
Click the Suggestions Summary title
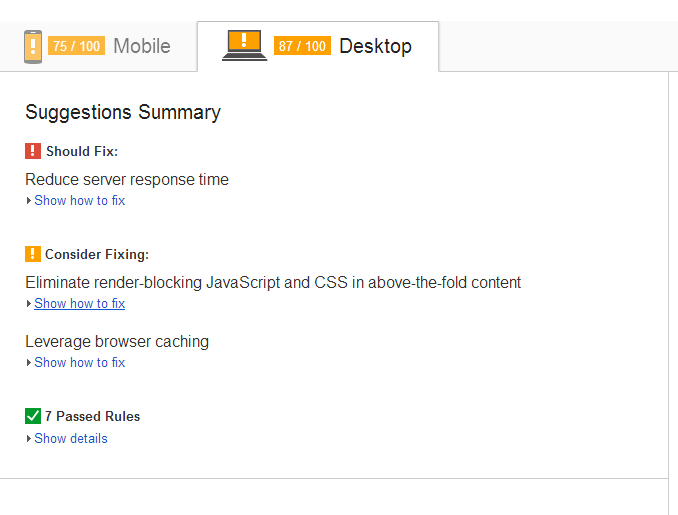[123, 112]
